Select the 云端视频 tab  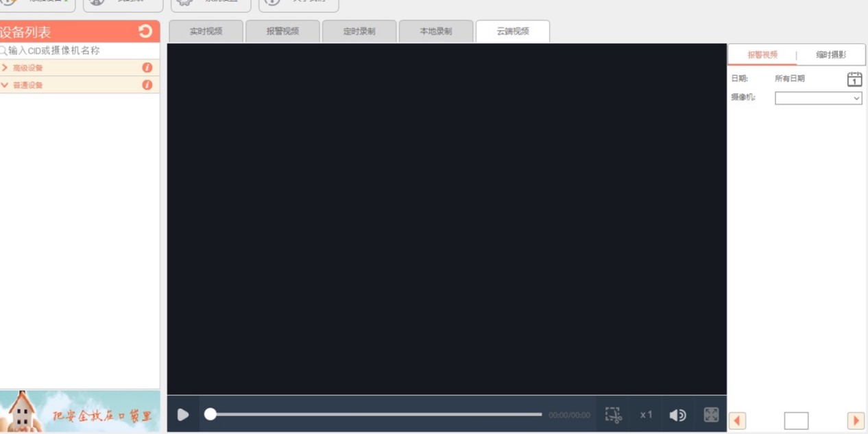513,32
